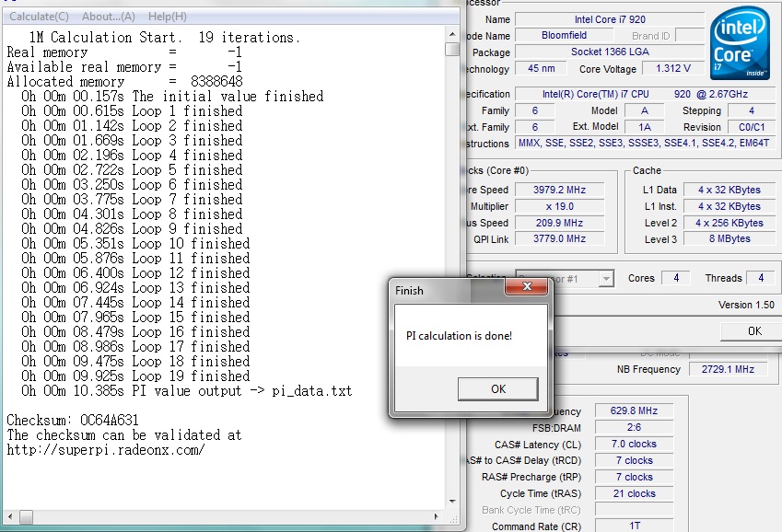Image resolution: width=782 pixels, height=532 pixels.
Task: Click the CPU Name field 'Intel Core i7 920'
Action: (610, 19)
